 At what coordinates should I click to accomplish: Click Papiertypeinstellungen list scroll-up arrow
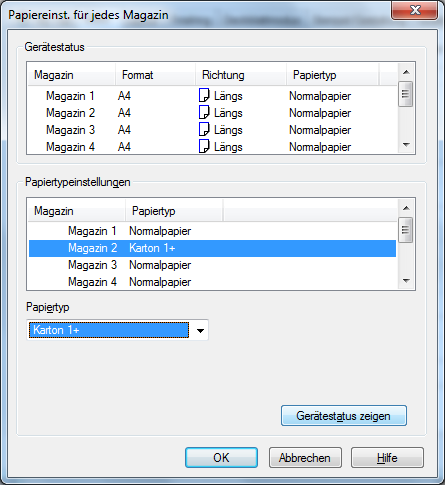coord(406,208)
